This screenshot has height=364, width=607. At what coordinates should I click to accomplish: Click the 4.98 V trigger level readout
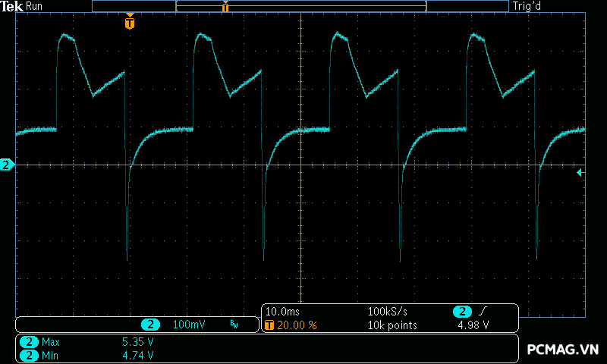[x=473, y=325]
